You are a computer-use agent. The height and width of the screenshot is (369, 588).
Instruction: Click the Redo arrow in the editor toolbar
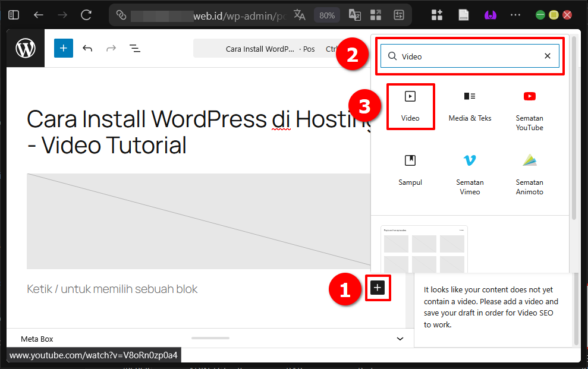pos(111,48)
